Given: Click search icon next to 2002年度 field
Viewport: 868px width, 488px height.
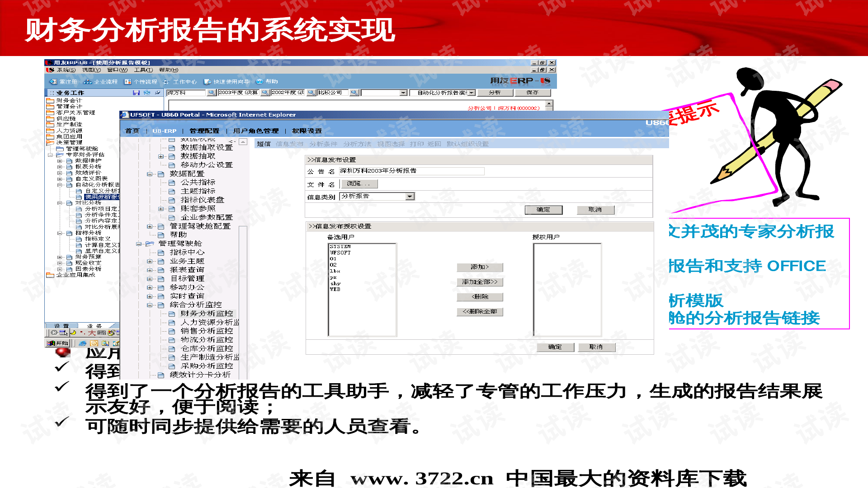Looking at the screenshot, I should pyautogui.click(x=311, y=93).
